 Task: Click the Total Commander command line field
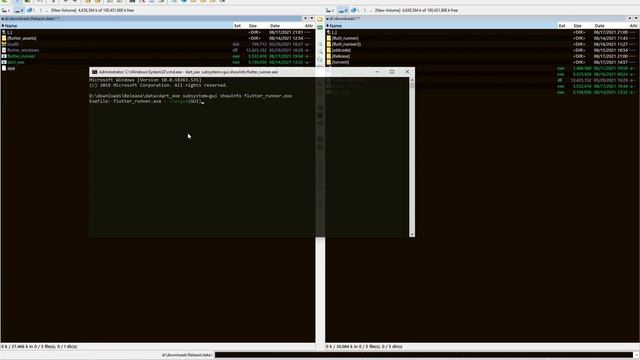tap(424, 355)
